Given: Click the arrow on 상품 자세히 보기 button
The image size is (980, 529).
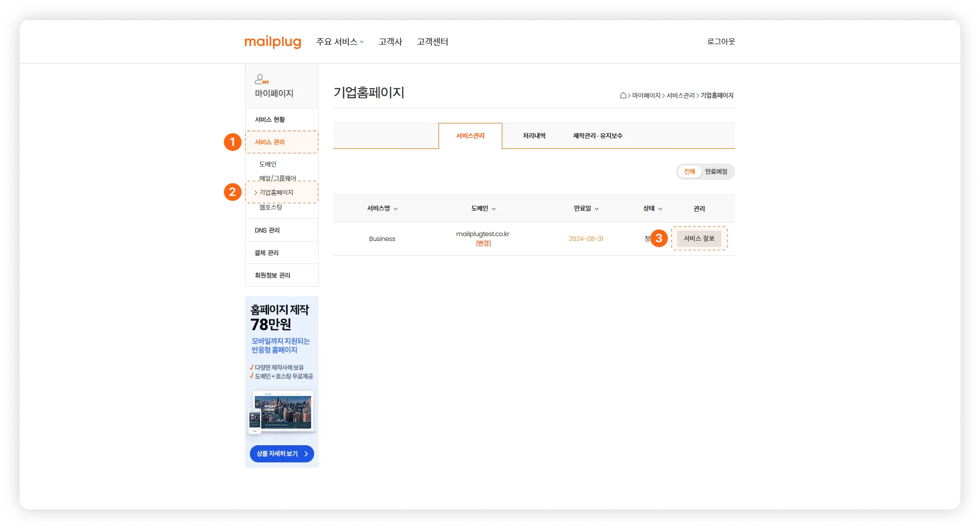Looking at the screenshot, I should click(306, 454).
